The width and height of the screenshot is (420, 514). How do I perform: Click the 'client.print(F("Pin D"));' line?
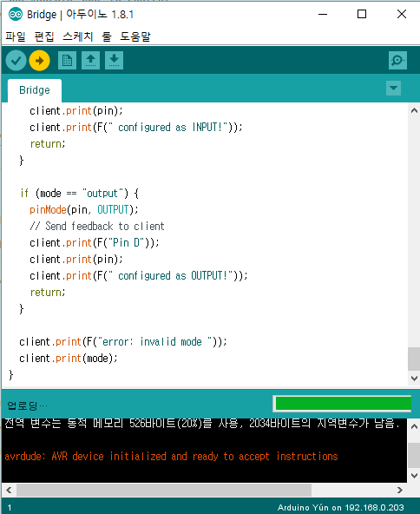(95, 243)
